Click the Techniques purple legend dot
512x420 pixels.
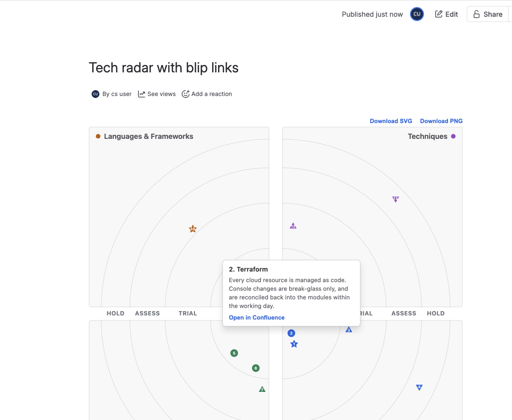pos(453,136)
